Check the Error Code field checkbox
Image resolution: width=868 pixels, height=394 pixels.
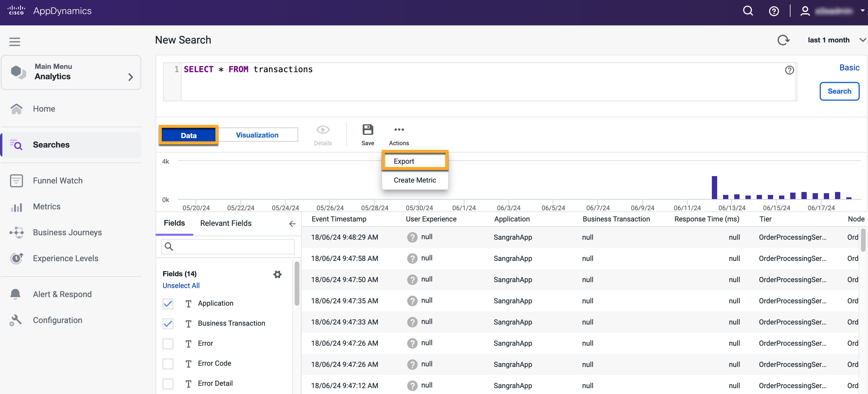168,363
